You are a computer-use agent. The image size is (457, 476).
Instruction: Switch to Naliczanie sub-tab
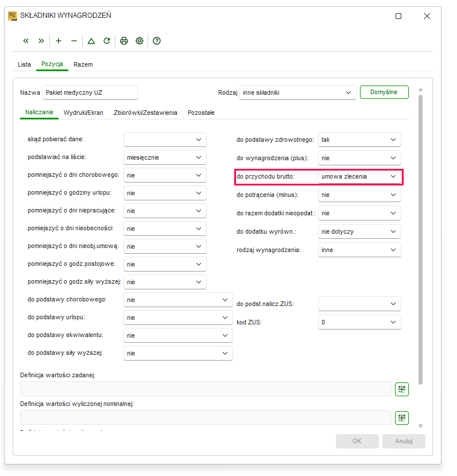[x=39, y=113]
